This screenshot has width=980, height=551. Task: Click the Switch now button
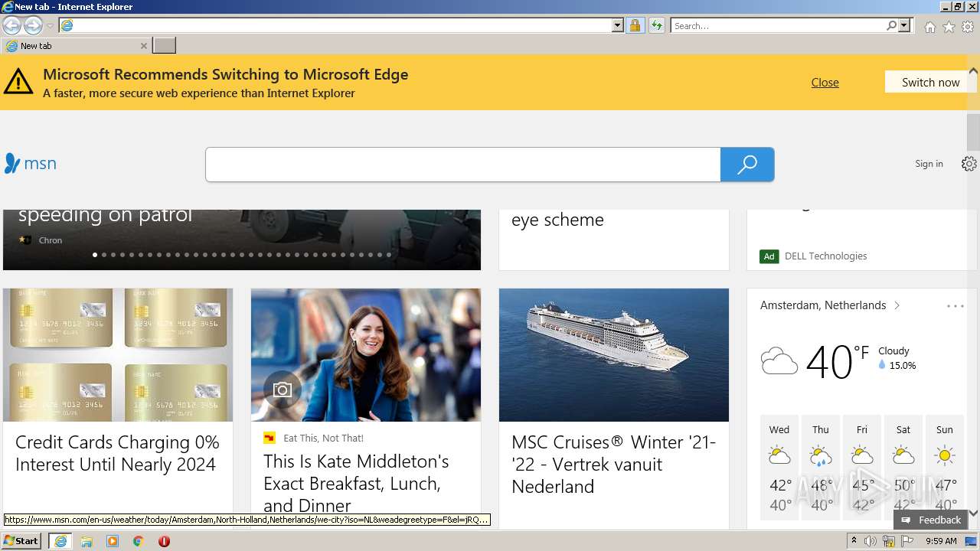(929, 82)
